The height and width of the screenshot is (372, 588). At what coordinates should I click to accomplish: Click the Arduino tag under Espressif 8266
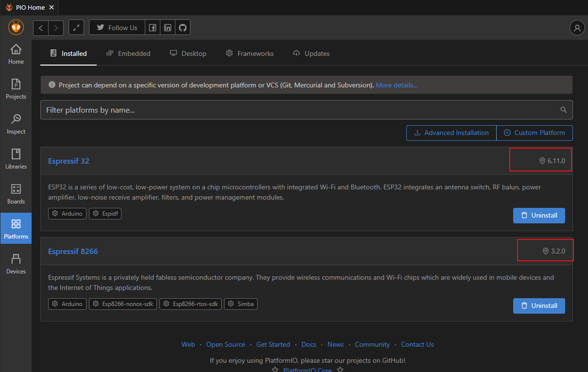(68, 304)
